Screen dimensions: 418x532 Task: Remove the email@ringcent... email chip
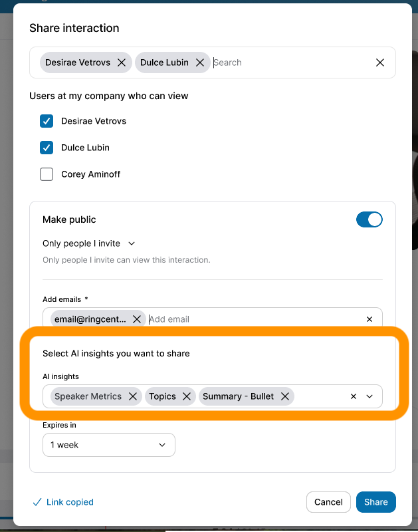pos(137,319)
